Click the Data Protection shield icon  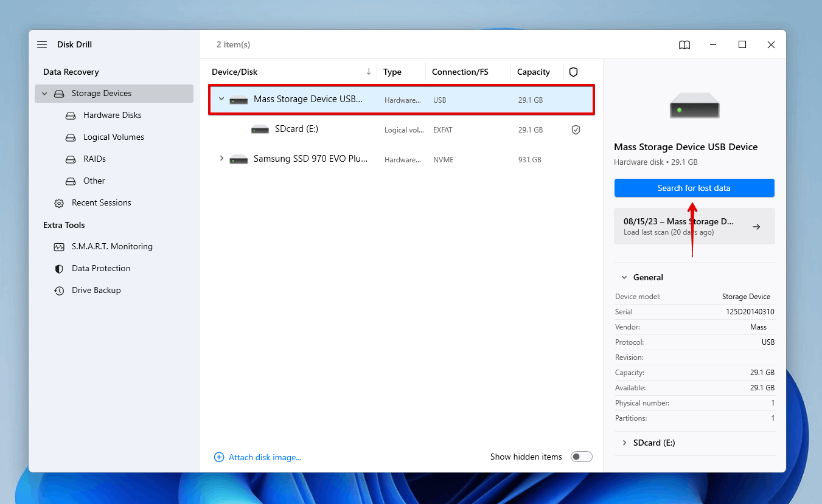tap(59, 269)
